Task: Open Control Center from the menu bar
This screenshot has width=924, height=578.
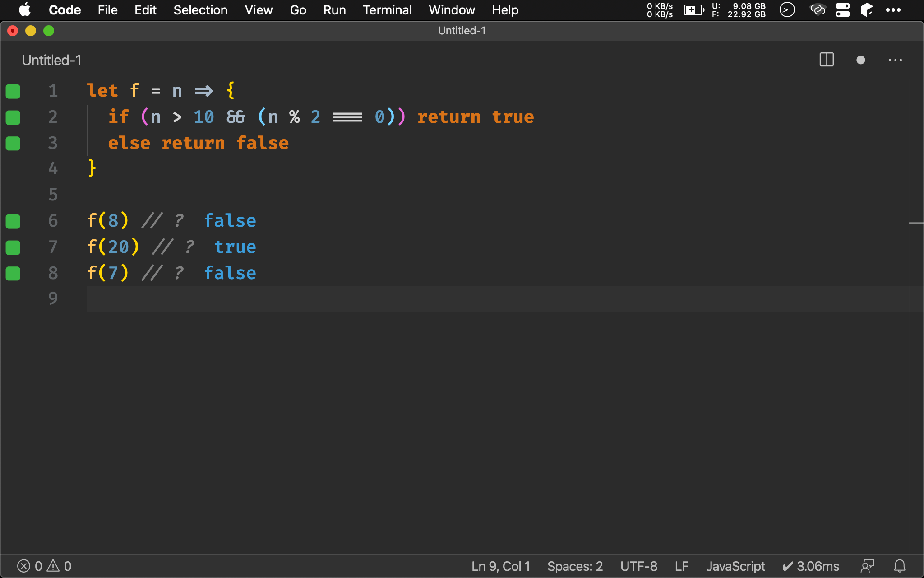Action: (842, 10)
